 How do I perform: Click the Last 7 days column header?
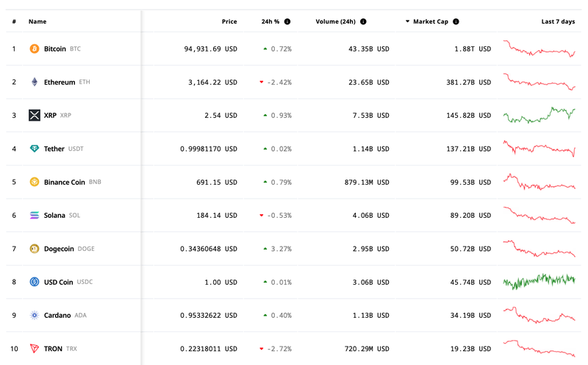tap(558, 21)
